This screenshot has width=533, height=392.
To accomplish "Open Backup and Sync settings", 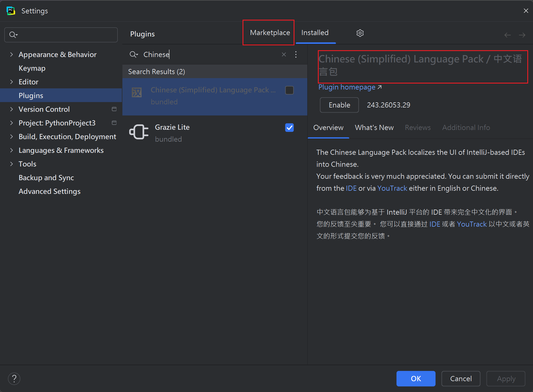I will pyautogui.click(x=46, y=178).
